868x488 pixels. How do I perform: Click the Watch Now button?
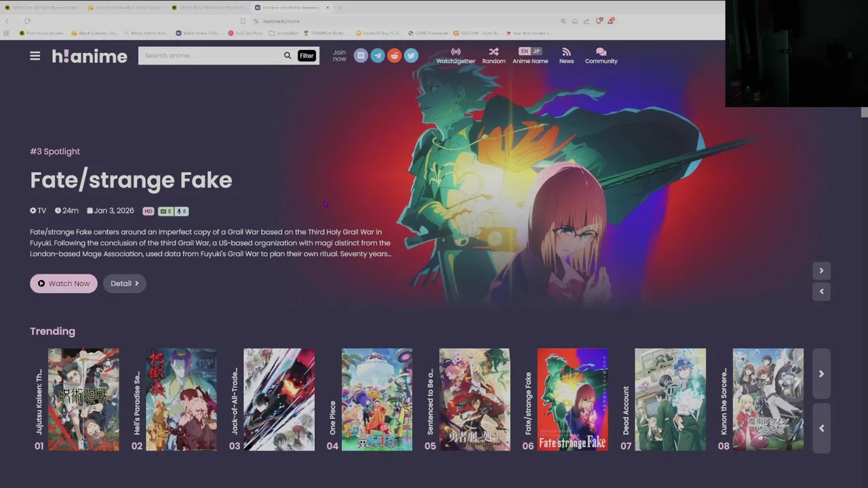tap(64, 283)
